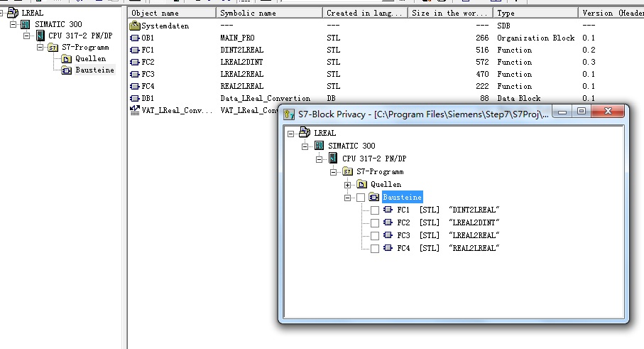Click the LREAL project icon in main tree
This screenshot has width=644, height=349.
pos(13,13)
